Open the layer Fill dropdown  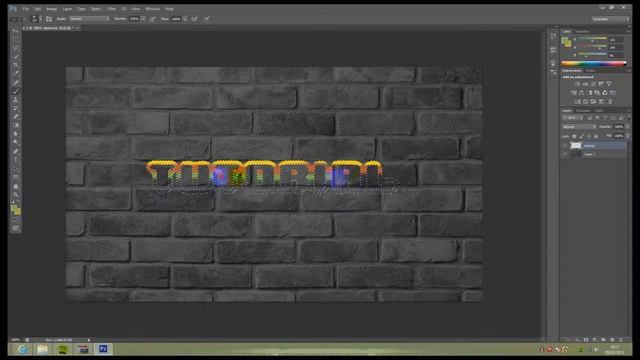click(627, 136)
